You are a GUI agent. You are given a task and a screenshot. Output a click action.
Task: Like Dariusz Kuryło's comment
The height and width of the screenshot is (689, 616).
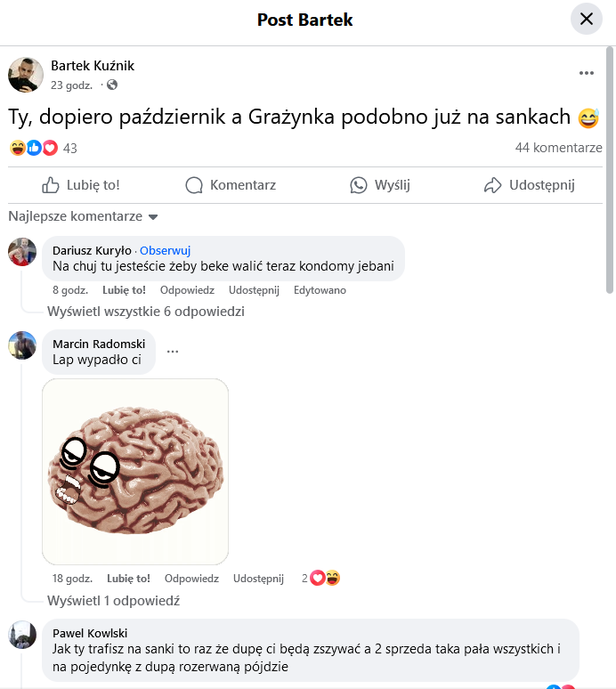[x=124, y=290]
